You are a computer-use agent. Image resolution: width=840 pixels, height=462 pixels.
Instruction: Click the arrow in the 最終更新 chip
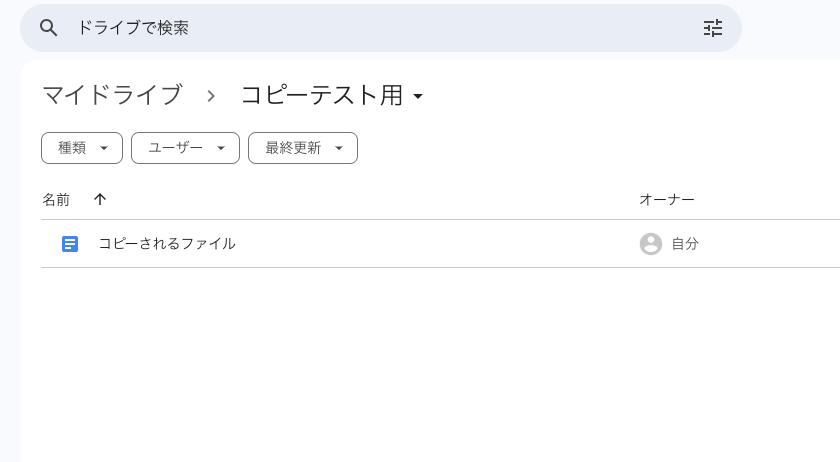(x=339, y=148)
